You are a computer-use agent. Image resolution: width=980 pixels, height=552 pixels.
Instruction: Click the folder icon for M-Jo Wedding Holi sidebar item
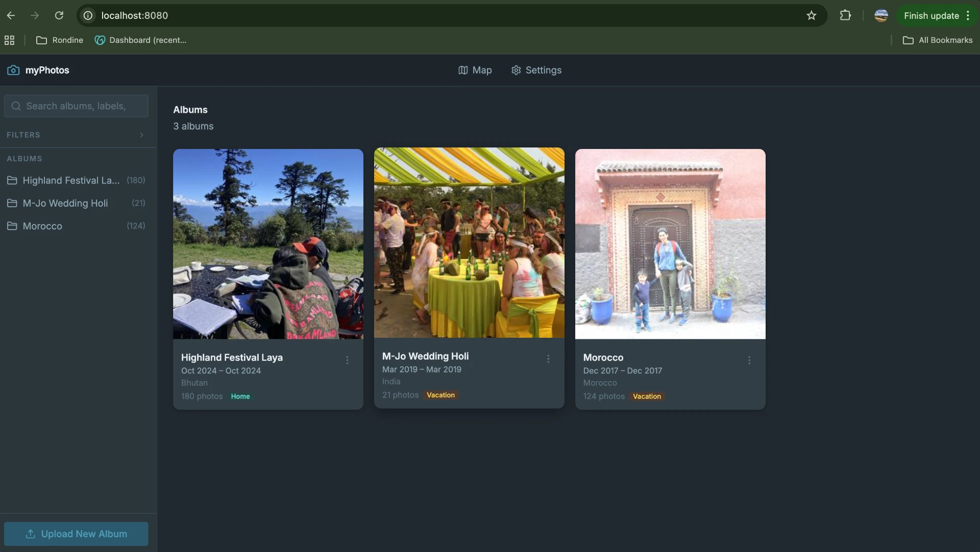[x=12, y=203]
